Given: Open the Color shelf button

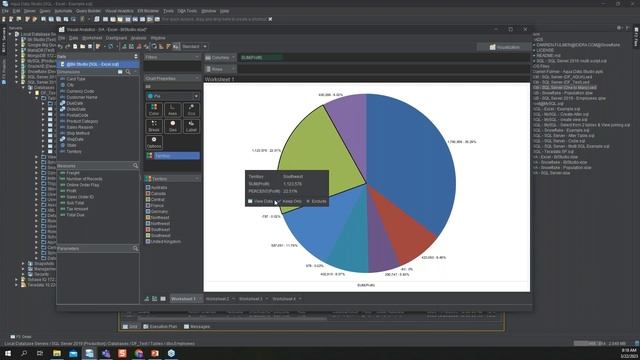Looking at the screenshot, I should (x=154, y=110).
